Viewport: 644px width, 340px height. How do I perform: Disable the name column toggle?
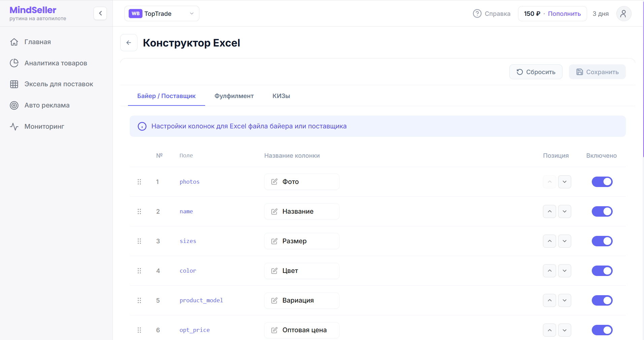tap(602, 211)
